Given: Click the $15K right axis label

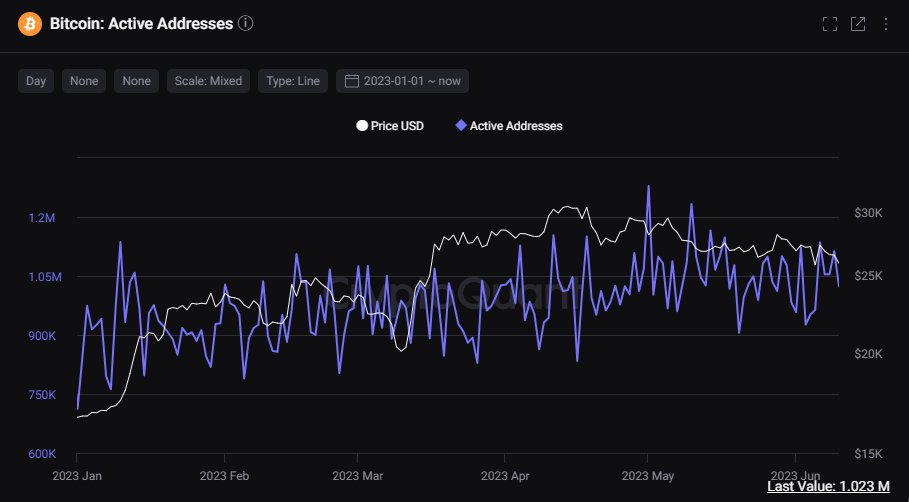Looking at the screenshot, I should click(x=868, y=454).
